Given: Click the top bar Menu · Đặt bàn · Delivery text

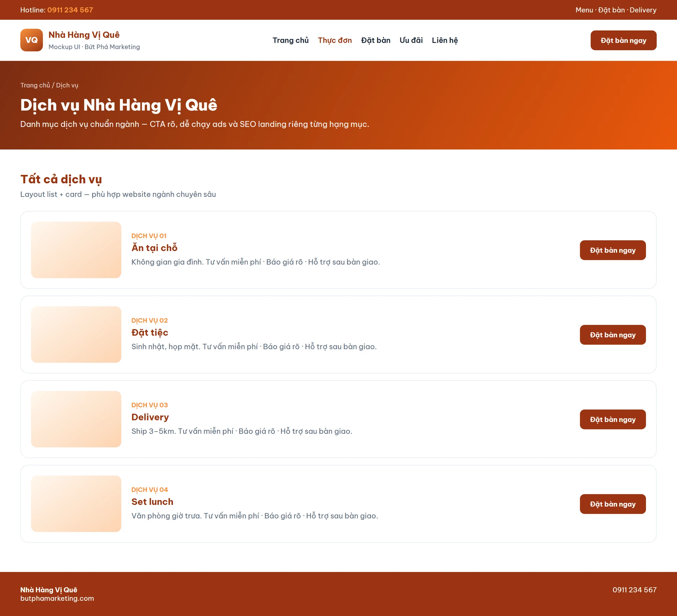Looking at the screenshot, I should [616, 10].
